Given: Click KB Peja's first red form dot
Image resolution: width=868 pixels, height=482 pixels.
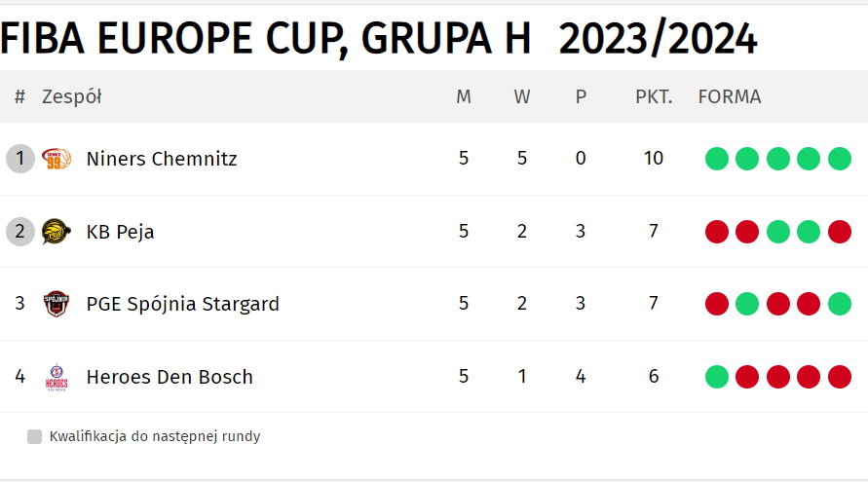Looking at the screenshot, I should [x=717, y=232].
